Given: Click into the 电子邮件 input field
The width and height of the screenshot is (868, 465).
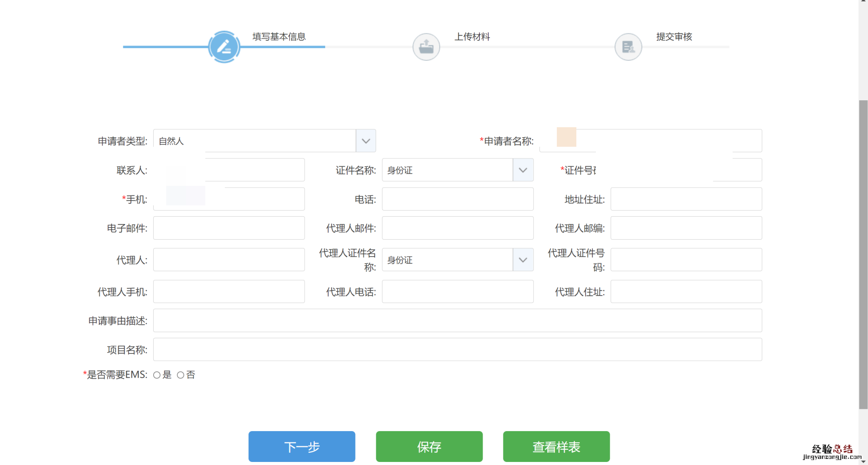Looking at the screenshot, I should 229,228.
